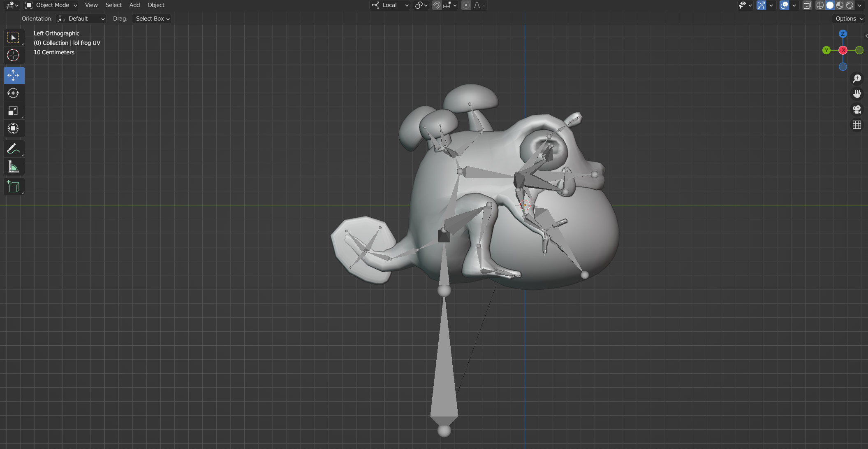Viewport: 868px width, 449px height.
Task: Open the Orientation Default dropdown
Action: click(81, 19)
